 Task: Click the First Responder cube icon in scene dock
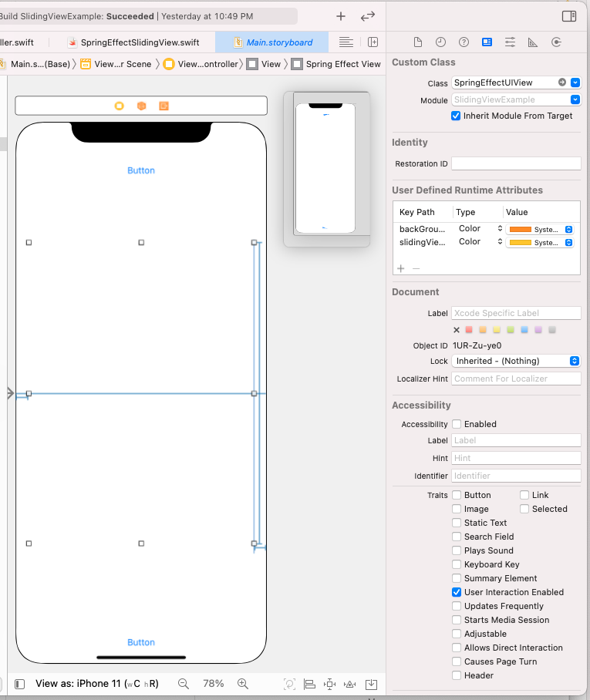tap(142, 106)
